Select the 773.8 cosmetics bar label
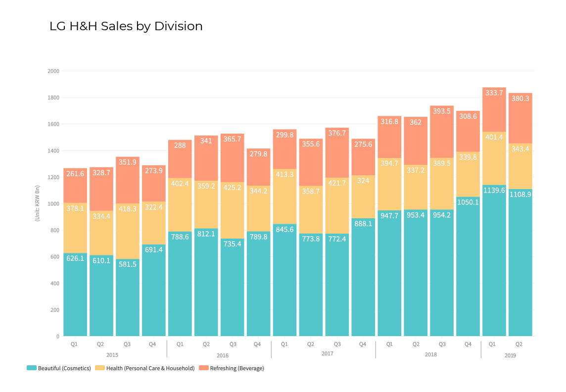Viewport: 566px width, 392px height. [x=311, y=239]
